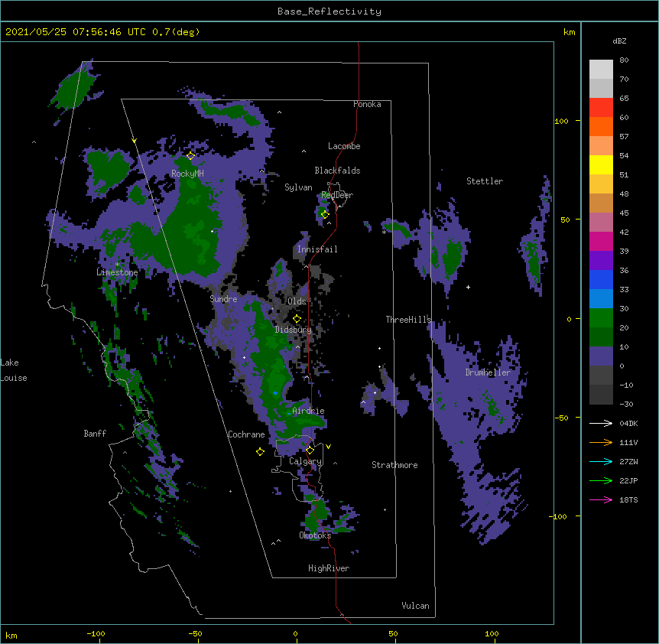Click the blue high-reflectivity spot north of Airdrie
Screen dimensions: 659x644
275,393
